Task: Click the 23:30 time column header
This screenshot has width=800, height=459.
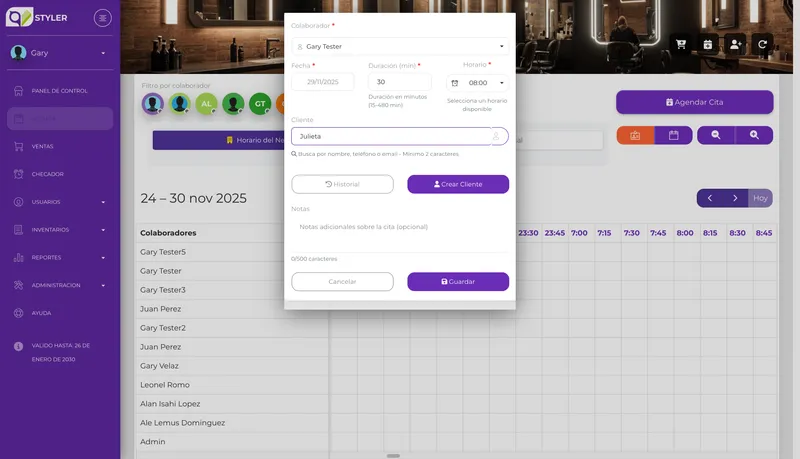Action: 528,233
